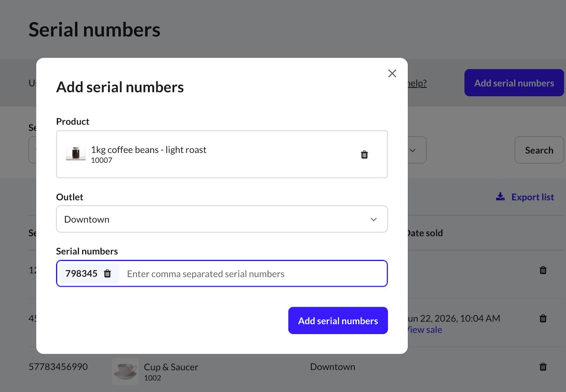Image resolution: width=566 pixels, height=392 pixels.
Task: Delete the Cup & Saucer serial row
Action: point(543,367)
